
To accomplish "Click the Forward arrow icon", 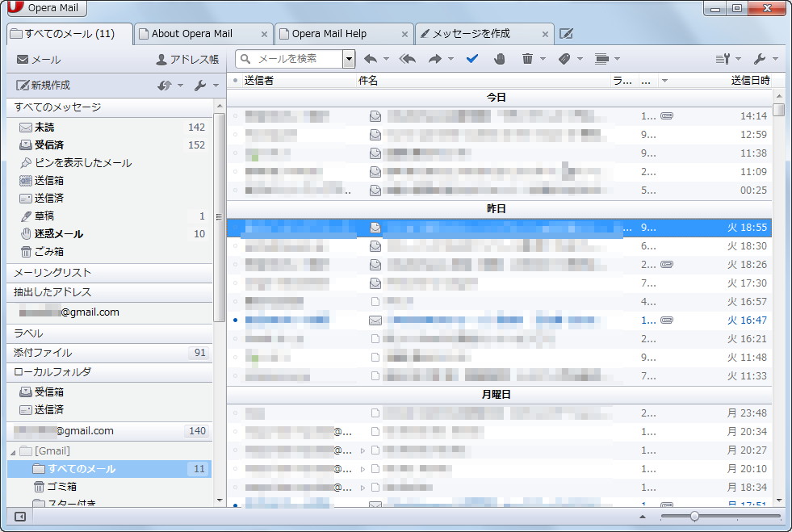I will (x=434, y=59).
